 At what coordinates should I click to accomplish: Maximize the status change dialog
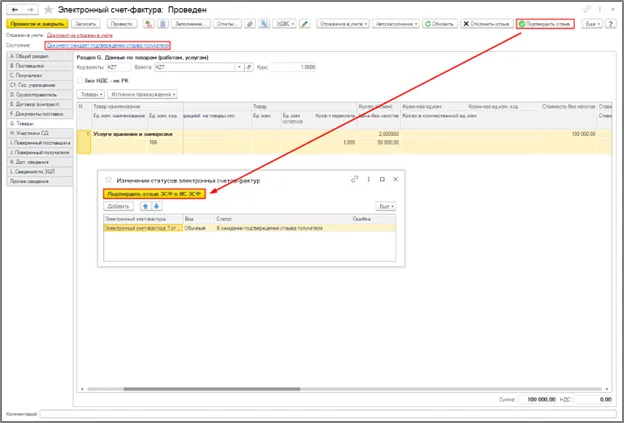click(x=382, y=179)
